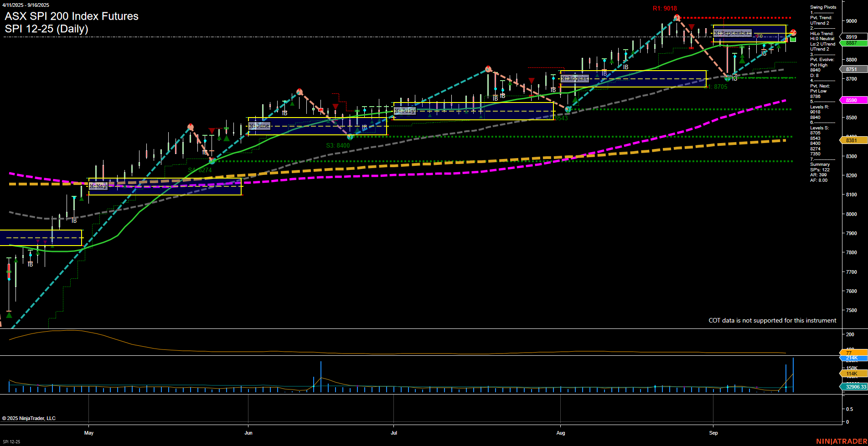The height and width of the screenshot is (446, 868).
Task: Select the yellow 114K volume marker
Action: pos(851,373)
